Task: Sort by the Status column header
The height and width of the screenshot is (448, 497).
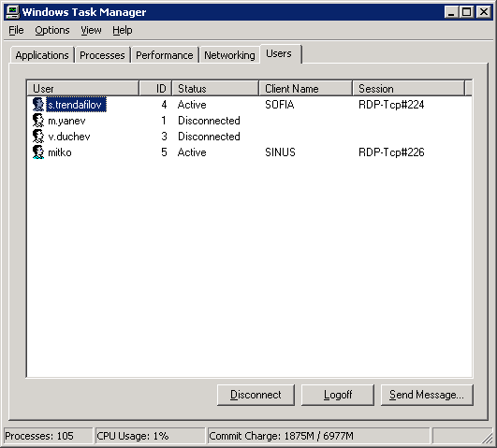Action: tap(215, 89)
